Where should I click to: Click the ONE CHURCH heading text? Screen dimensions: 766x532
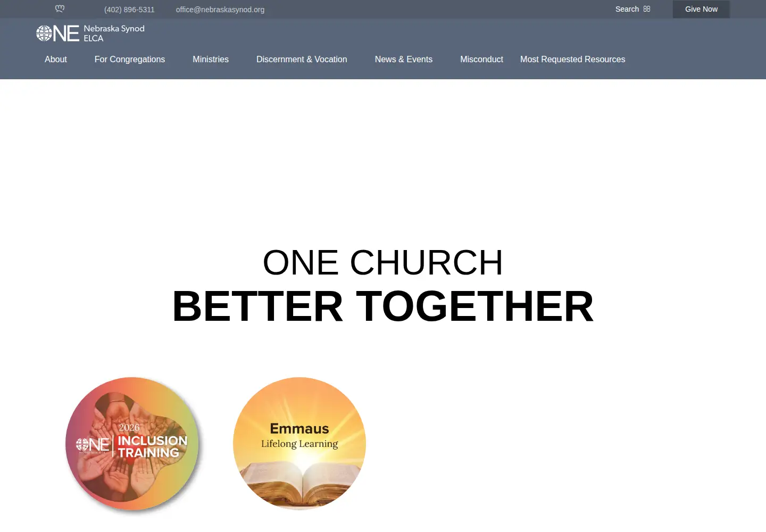383,262
